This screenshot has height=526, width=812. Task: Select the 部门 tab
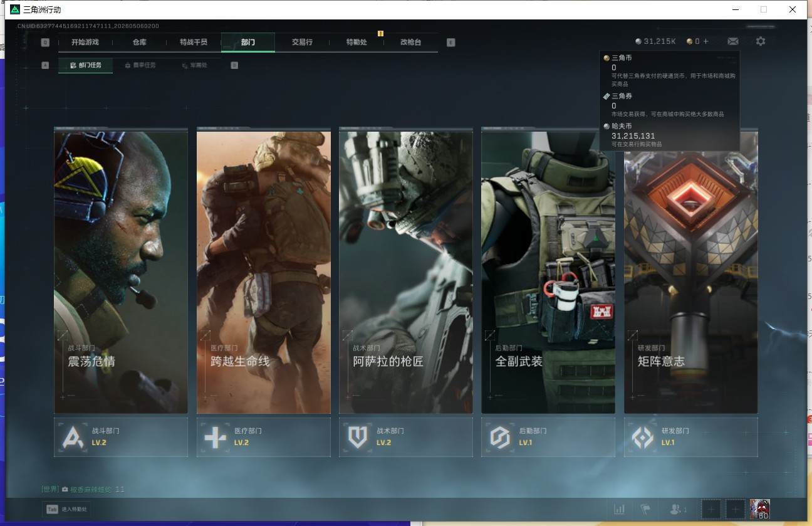coord(248,42)
